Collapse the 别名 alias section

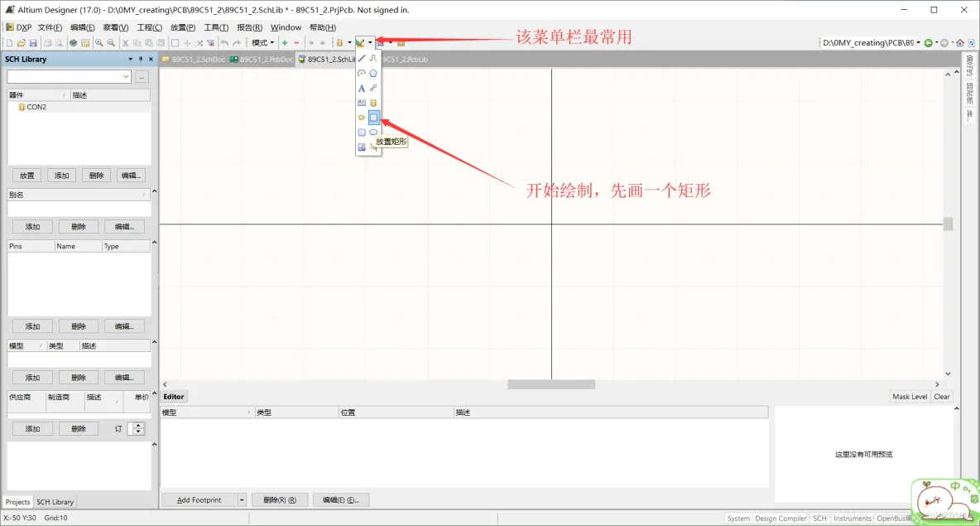(155, 191)
